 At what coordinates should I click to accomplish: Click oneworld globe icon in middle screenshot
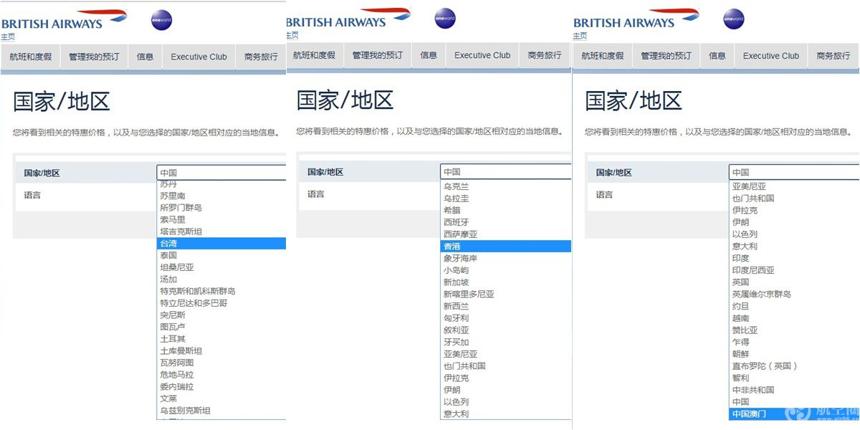(445, 19)
